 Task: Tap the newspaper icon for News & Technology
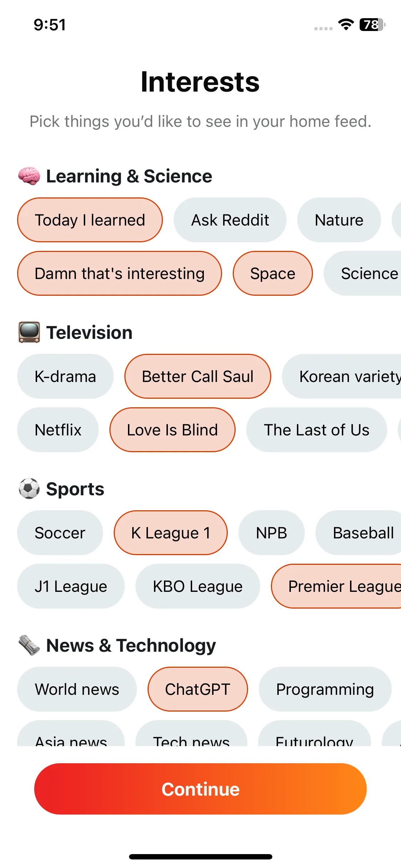[29, 645]
